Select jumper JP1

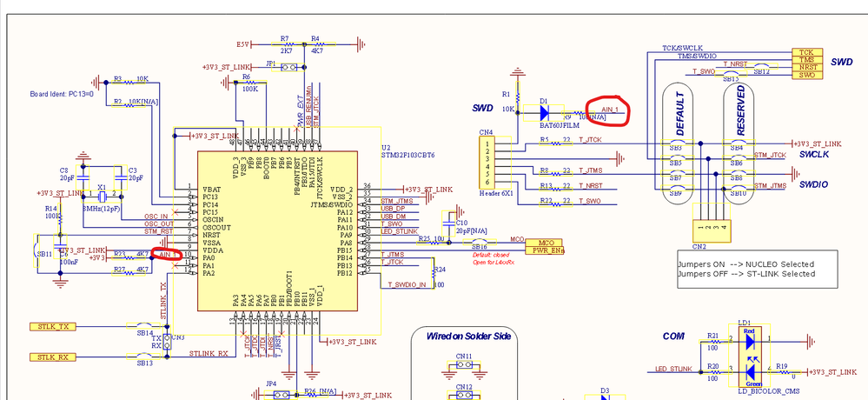tap(288, 67)
